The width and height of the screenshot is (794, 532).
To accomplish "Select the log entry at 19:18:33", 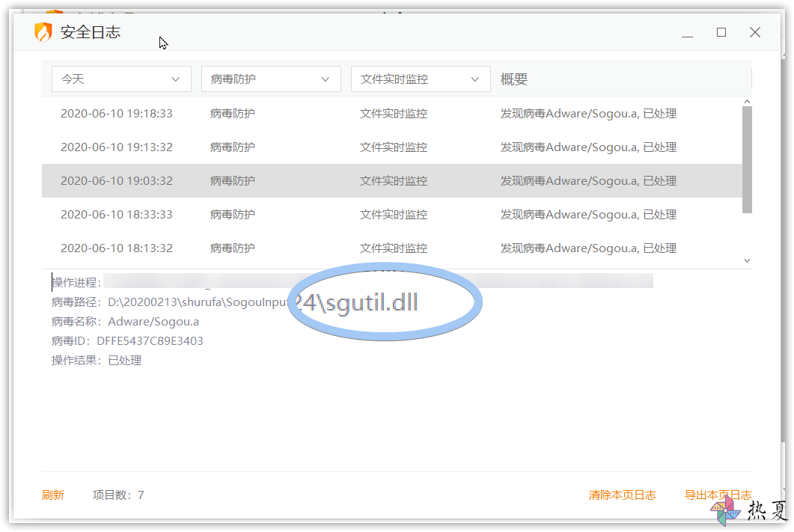I will tap(392, 114).
